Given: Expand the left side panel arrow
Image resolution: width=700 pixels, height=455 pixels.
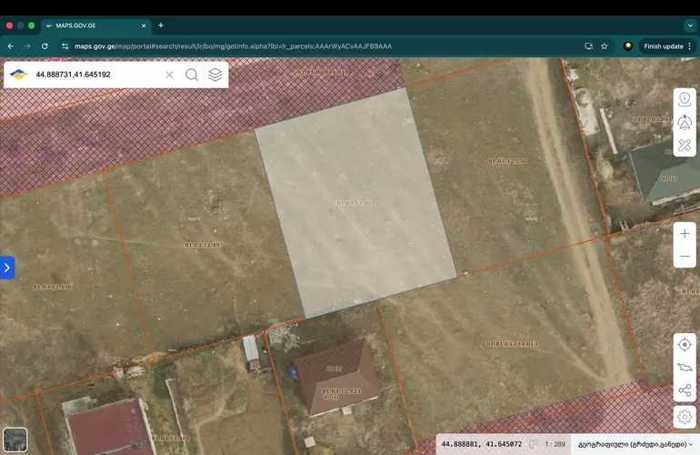Looking at the screenshot, I should click(7, 267).
